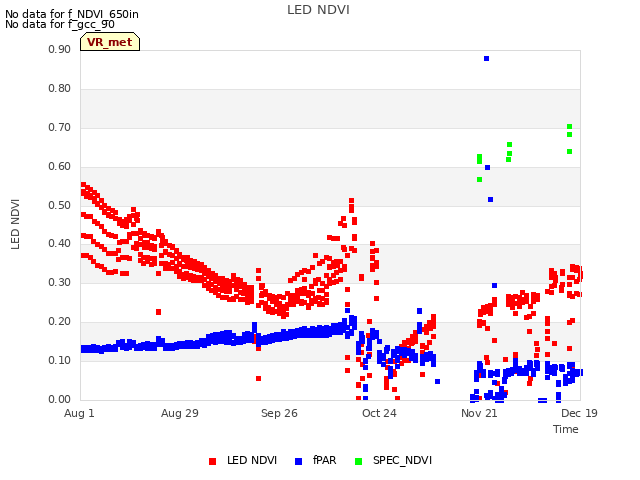Click the red LED NDVI legend swatch
This screenshot has width=640, height=480.
212,461
